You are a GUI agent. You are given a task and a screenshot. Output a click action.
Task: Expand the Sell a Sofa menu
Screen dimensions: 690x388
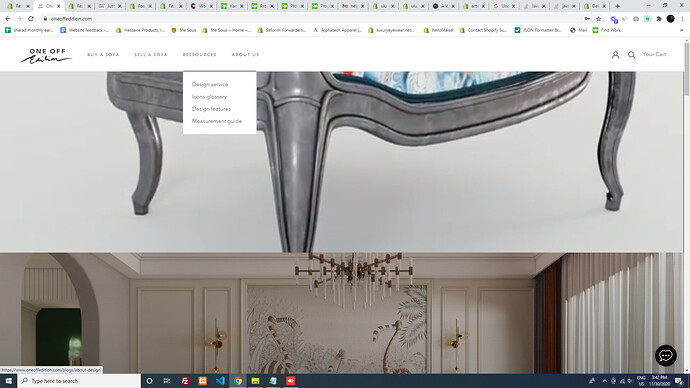pyautogui.click(x=151, y=55)
